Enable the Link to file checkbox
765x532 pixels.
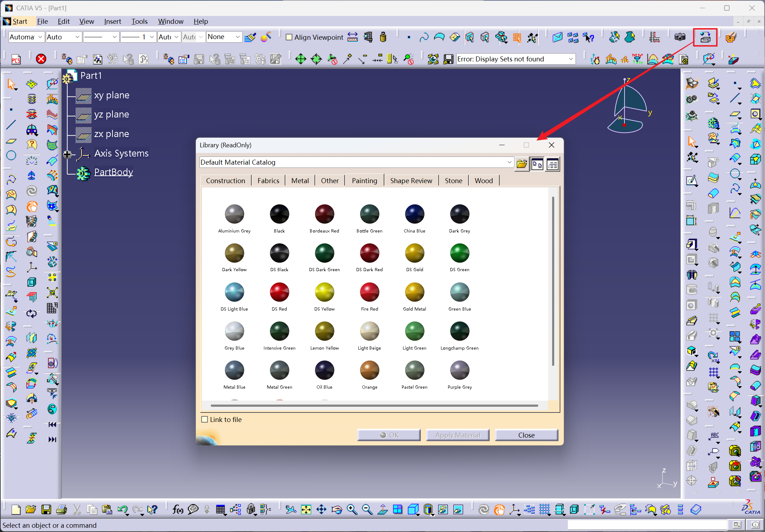pyautogui.click(x=205, y=419)
